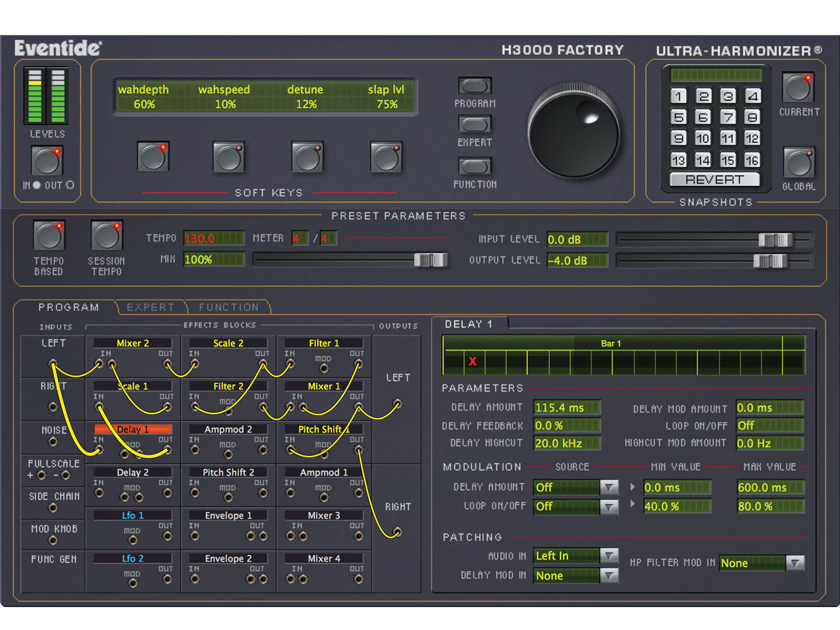Select snapshot 10 on the keypad
Screen dimensions: 840x630
703,138
